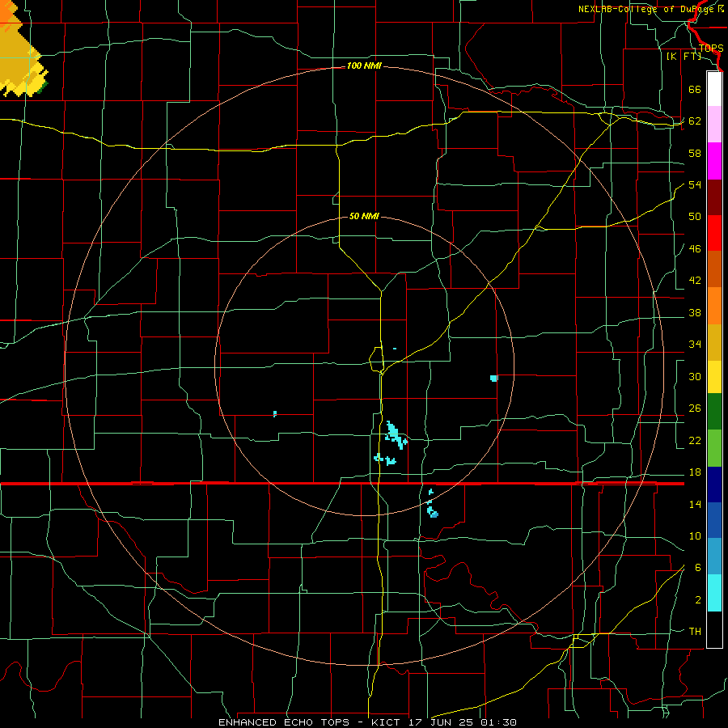Click the "18" value on the legend scale

[695, 472]
